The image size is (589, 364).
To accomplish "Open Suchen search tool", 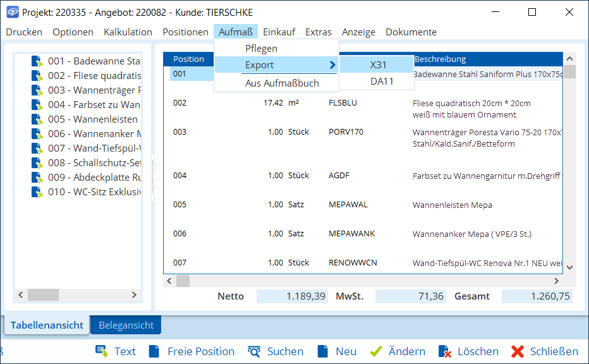I will pos(254,351).
